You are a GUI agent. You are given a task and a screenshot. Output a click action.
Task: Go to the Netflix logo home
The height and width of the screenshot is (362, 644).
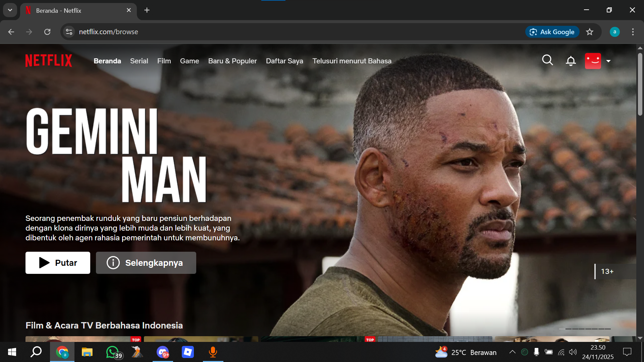coord(49,61)
